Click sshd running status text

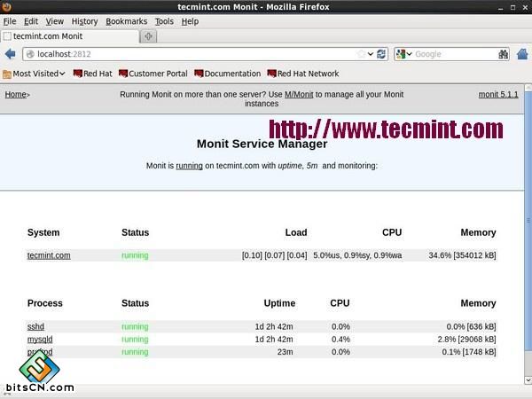pos(135,326)
